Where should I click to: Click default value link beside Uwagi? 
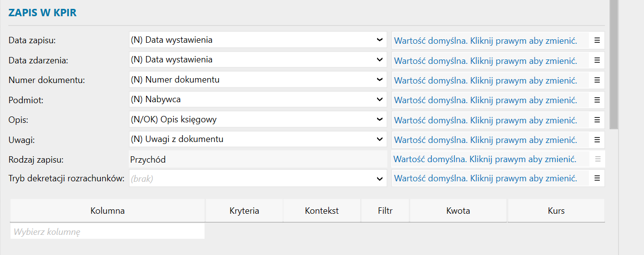pos(485,140)
